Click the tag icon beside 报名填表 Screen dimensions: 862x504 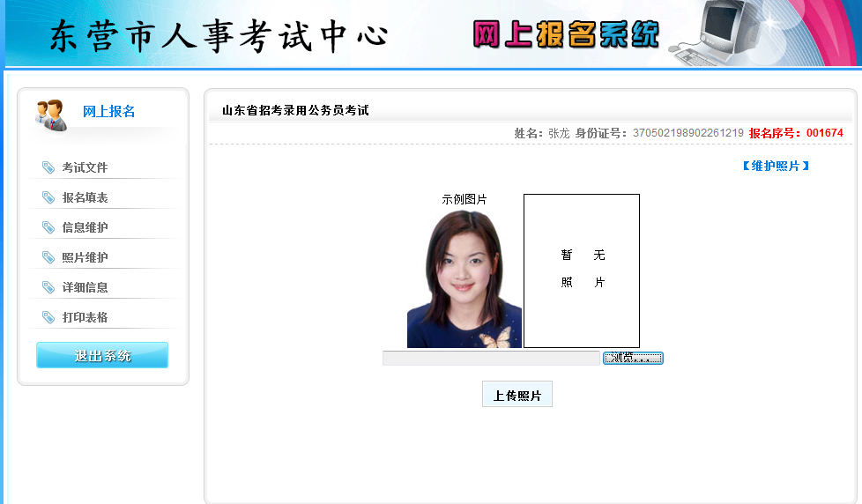[48, 197]
